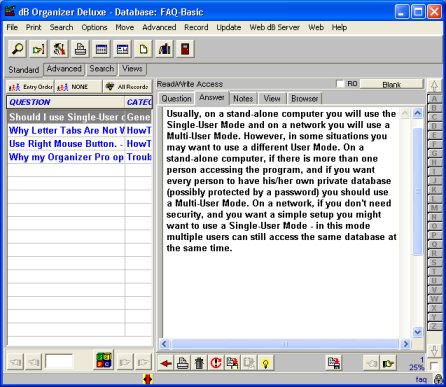
Task: Click the QUESTION column header
Action: 66,102
